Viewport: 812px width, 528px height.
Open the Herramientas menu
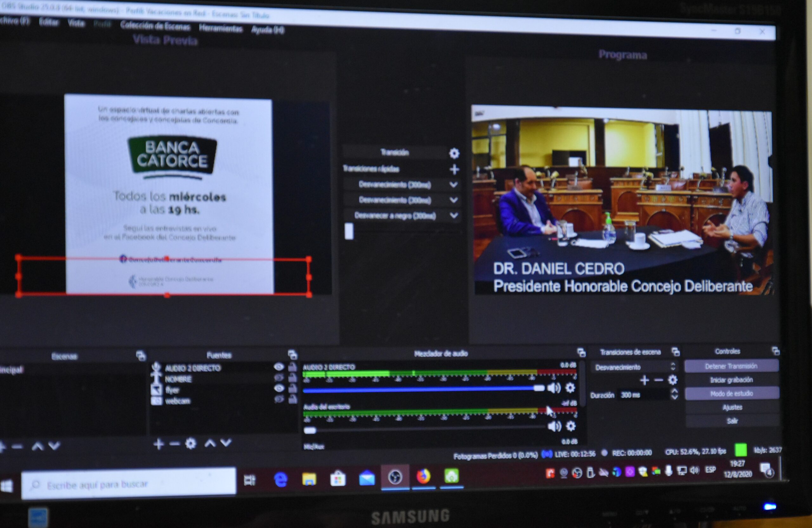point(220,28)
